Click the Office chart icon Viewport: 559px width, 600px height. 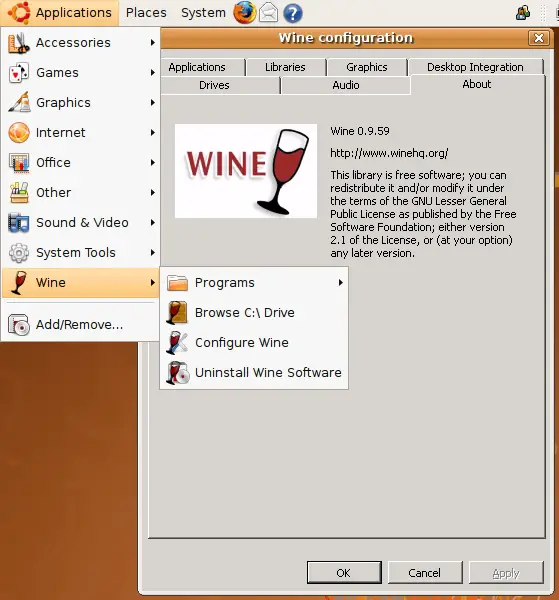click(19, 163)
